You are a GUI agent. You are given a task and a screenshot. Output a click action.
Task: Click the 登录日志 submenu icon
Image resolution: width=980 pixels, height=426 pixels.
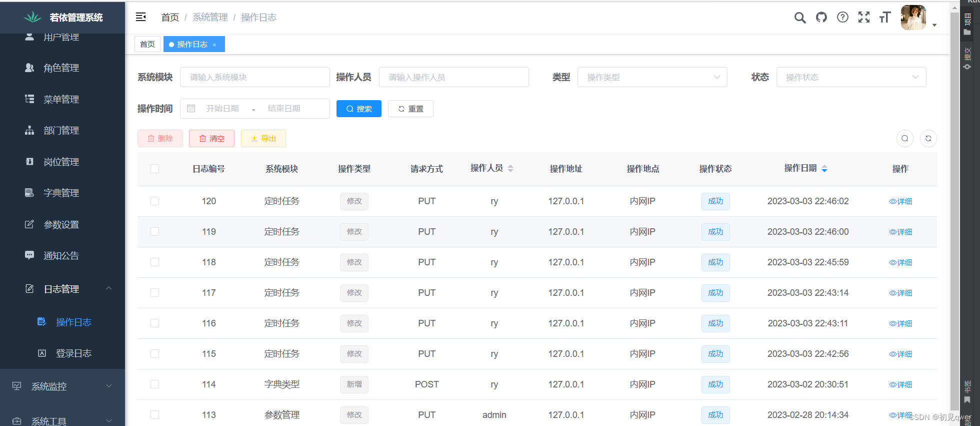point(42,353)
